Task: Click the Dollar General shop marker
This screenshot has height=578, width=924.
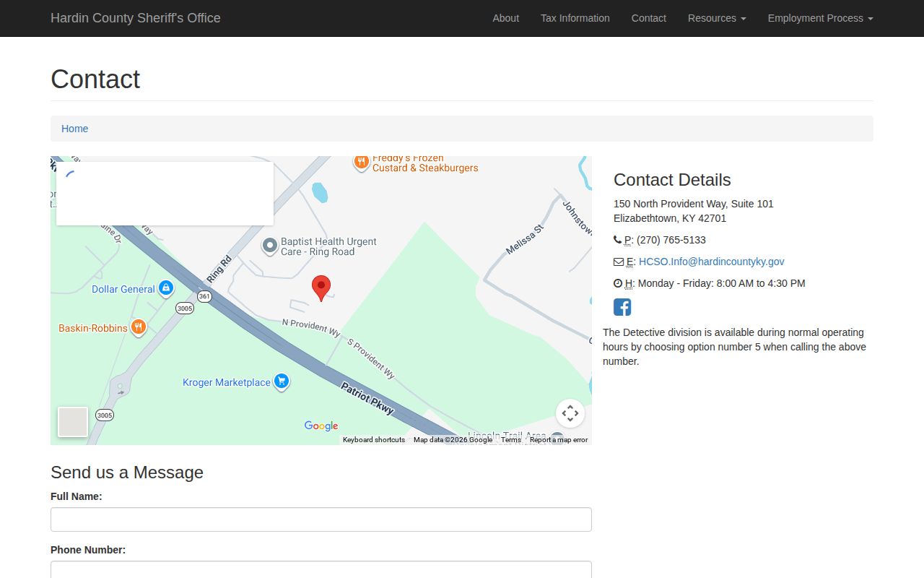Action: (x=165, y=289)
